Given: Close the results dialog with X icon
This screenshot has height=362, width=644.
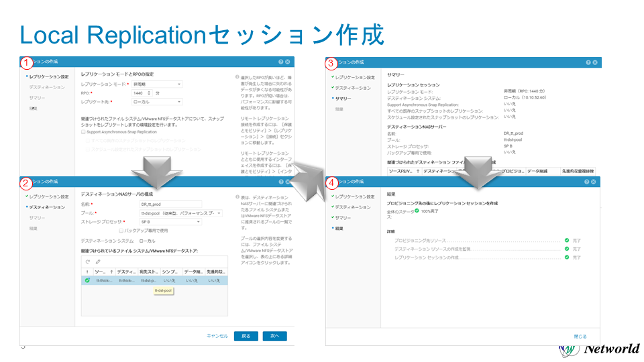Looking at the screenshot, I should [594, 182].
